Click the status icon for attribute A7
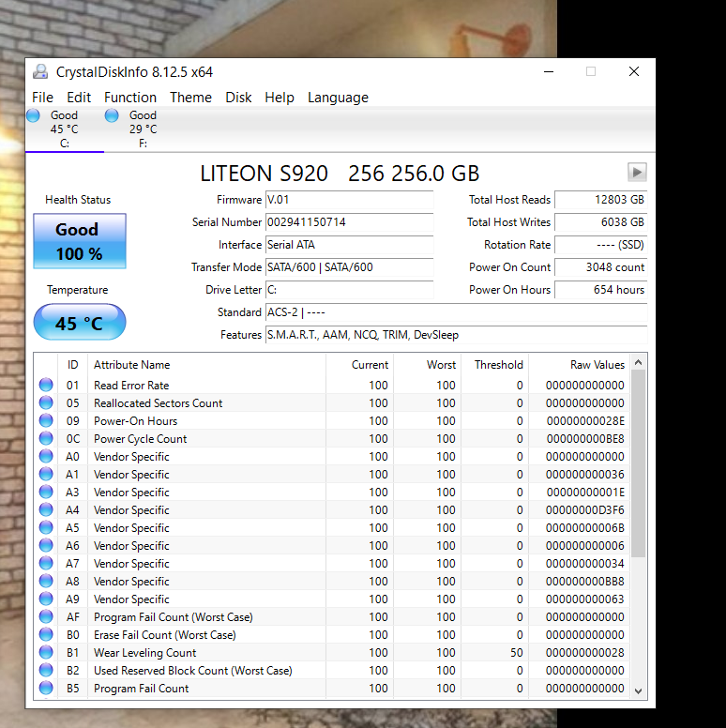 [x=46, y=563]
